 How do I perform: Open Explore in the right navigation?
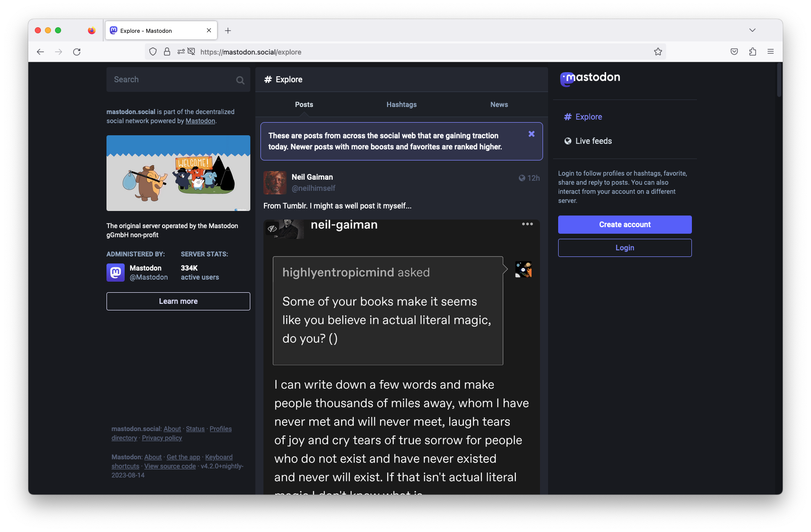click(583, 117)
